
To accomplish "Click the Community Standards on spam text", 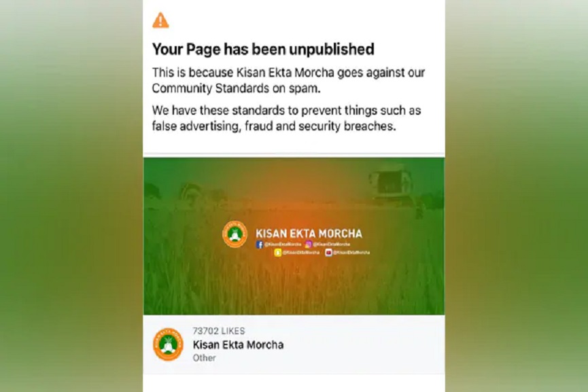I will [237, 88].
